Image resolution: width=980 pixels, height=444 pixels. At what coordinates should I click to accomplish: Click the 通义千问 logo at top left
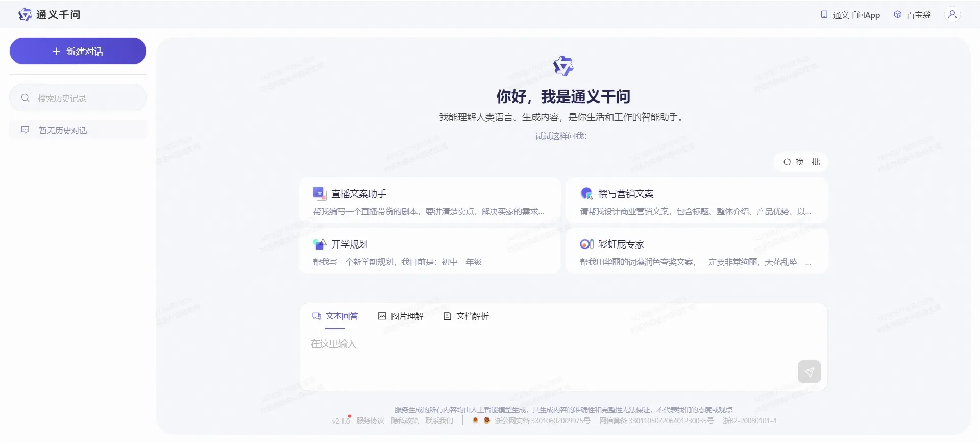[50, 15]
